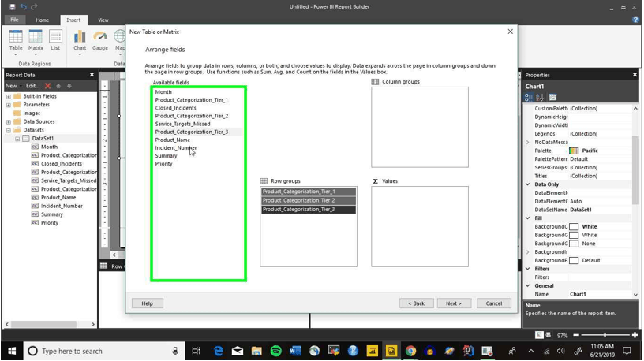Open the notification center icon

pyautogui.click(x=627, y=351)
